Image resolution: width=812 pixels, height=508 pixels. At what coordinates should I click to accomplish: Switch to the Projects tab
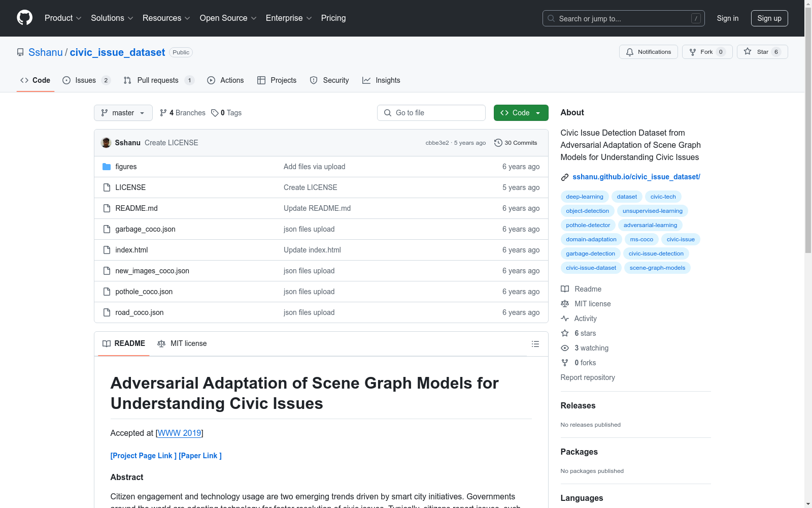point(277,80)
